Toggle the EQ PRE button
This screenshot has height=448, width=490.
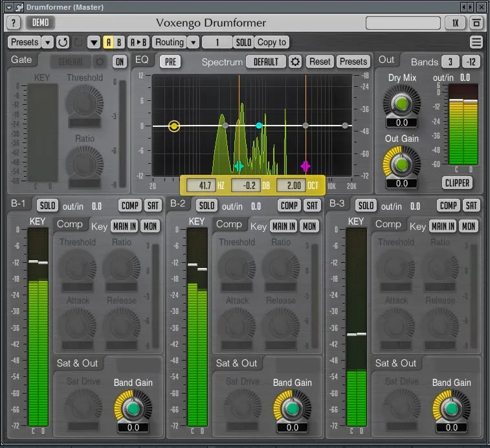170,62
